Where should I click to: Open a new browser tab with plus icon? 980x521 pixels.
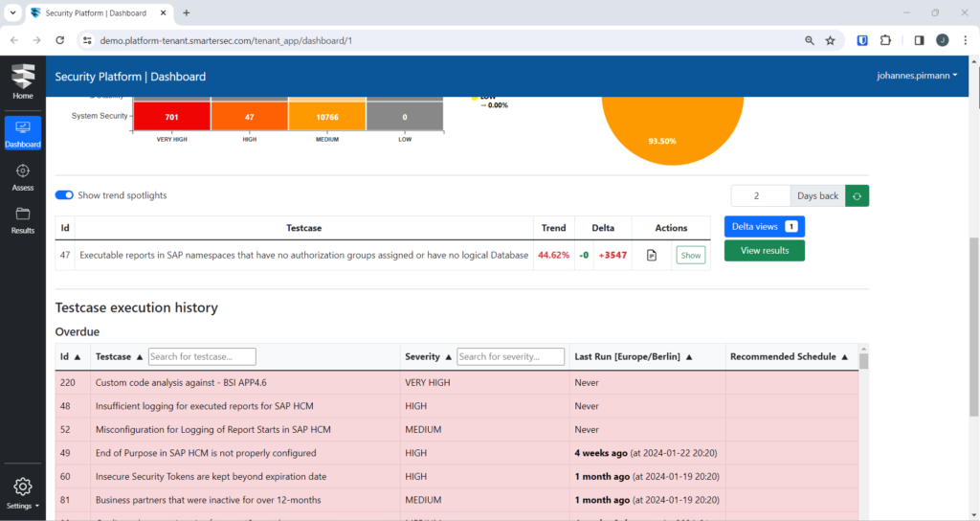click(x=187, y=12)
